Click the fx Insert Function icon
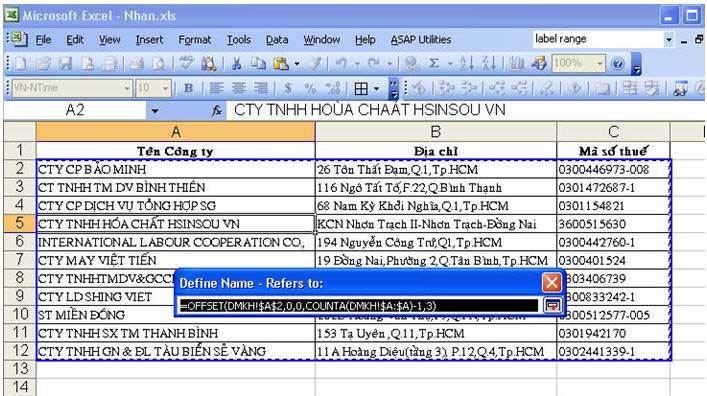707x396 pixels. (x=217, y=111)
